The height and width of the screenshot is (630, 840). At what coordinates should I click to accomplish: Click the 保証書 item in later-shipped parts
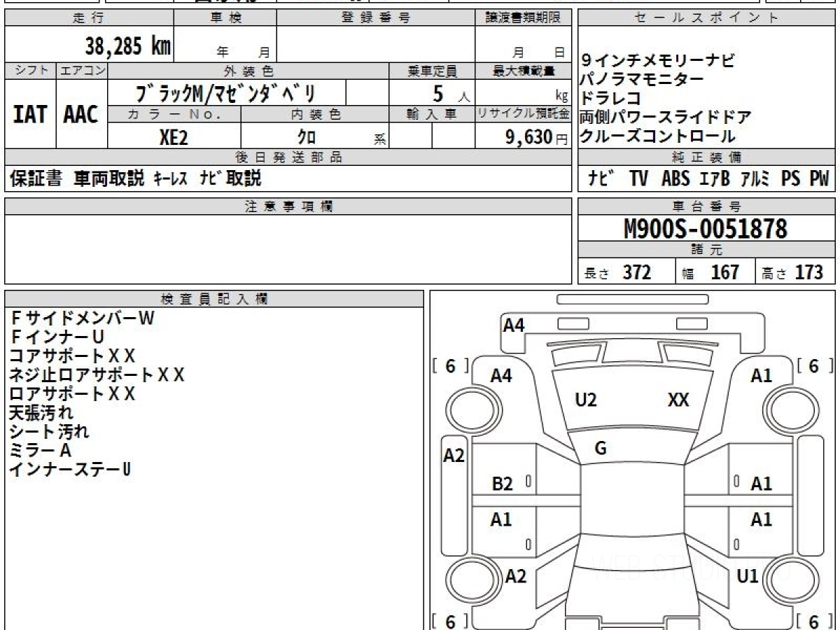(36, 178)
